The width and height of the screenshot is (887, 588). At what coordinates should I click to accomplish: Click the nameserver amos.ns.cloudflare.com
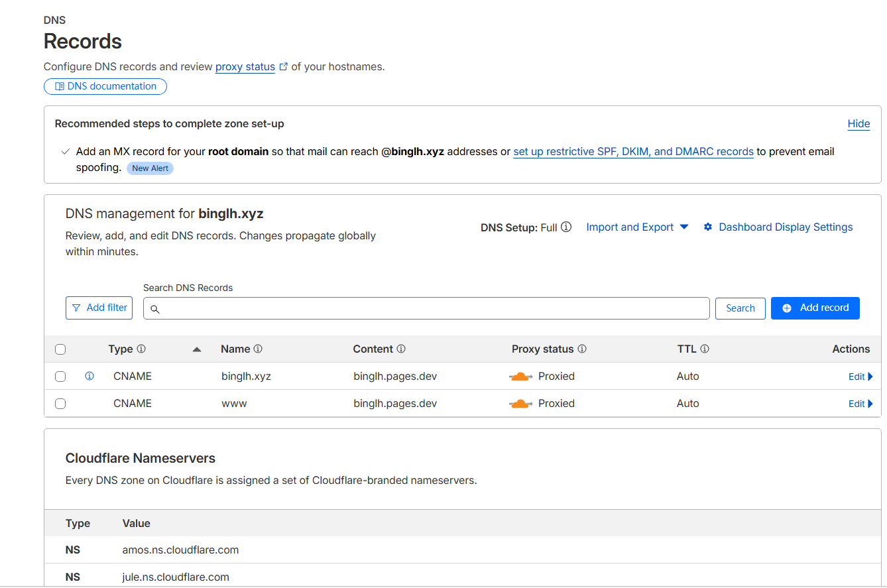click(x=180, y=550)
